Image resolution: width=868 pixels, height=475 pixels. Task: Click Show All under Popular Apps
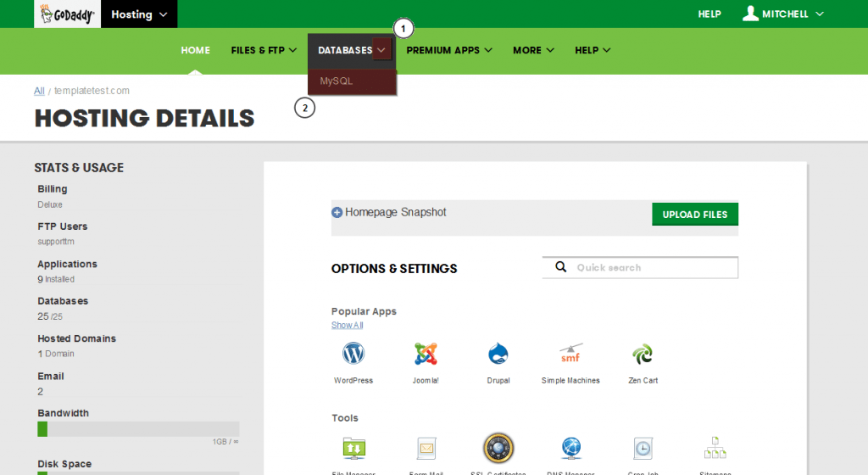347,325
